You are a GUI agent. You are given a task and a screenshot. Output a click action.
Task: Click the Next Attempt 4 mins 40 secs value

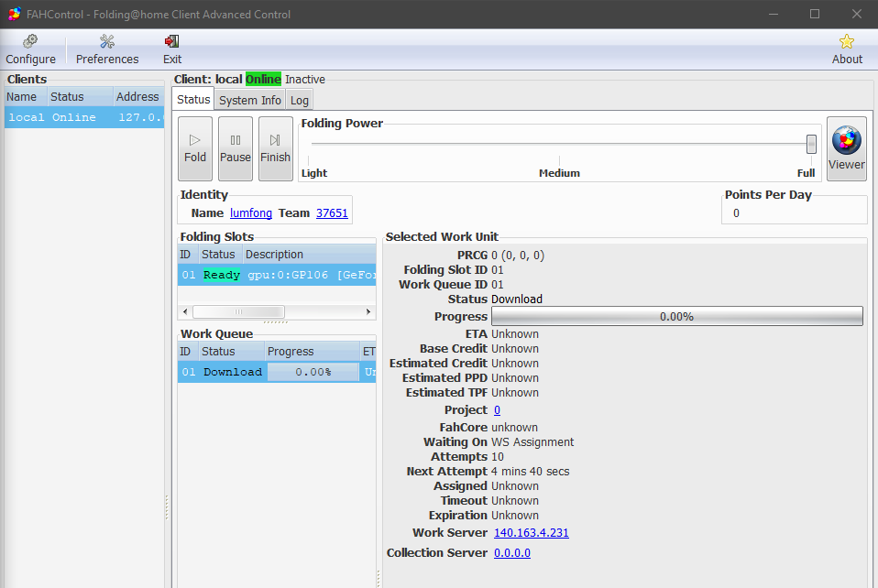tap(531, 471)
